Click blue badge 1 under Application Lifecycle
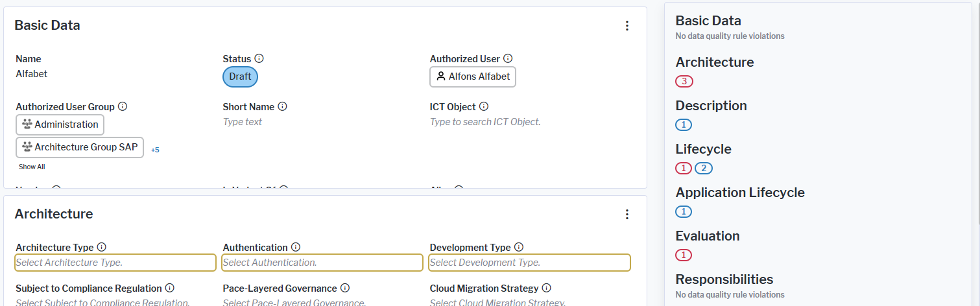This screenshot has height=306, width=980. pyautogui.click(x=684, y=212)
